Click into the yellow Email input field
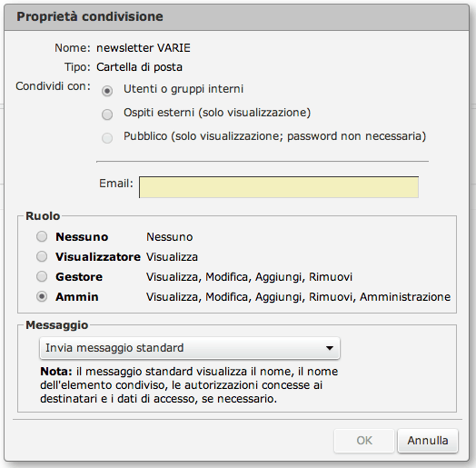 coord(279,187)
